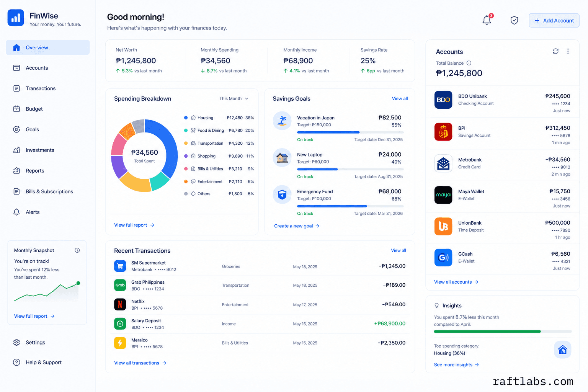Open the notifications bell

487,20
